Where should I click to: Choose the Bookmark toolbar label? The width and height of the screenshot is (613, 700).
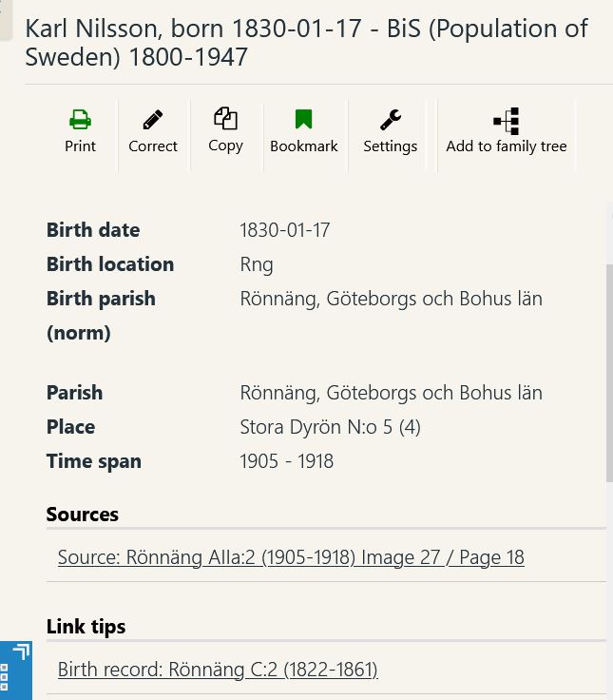pos(304,146)
